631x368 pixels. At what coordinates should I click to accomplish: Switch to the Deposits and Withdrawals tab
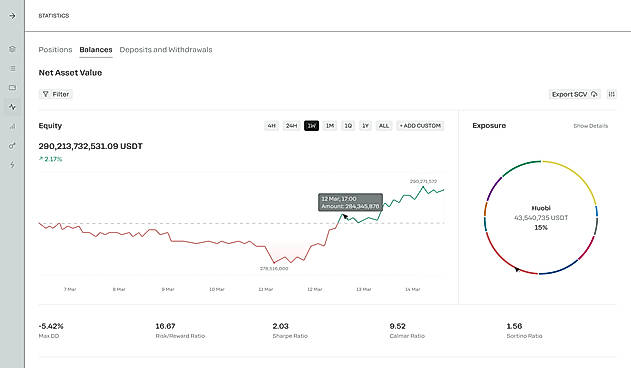tap(166, 50)
